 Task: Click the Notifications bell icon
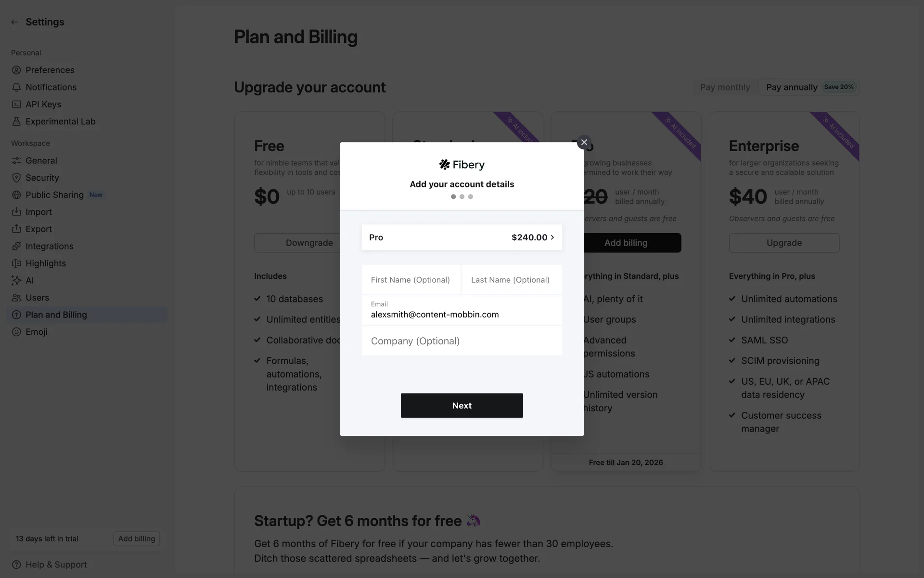tap(16, 87)
